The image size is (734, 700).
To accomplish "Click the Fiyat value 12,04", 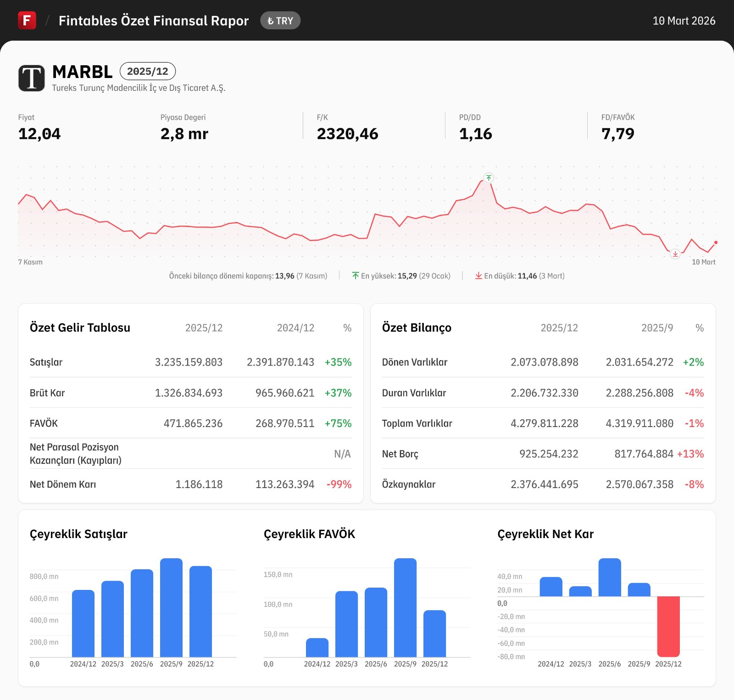I will [39, 133].
